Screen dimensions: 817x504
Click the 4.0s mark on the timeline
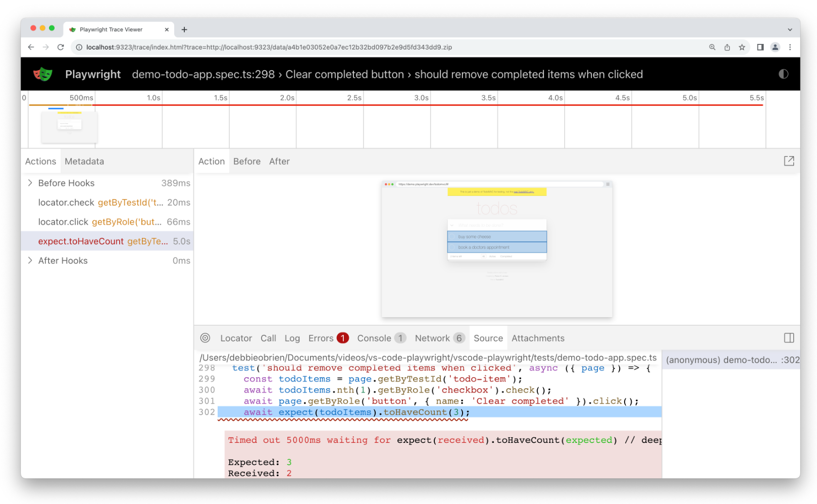click(x=555, y=98)
